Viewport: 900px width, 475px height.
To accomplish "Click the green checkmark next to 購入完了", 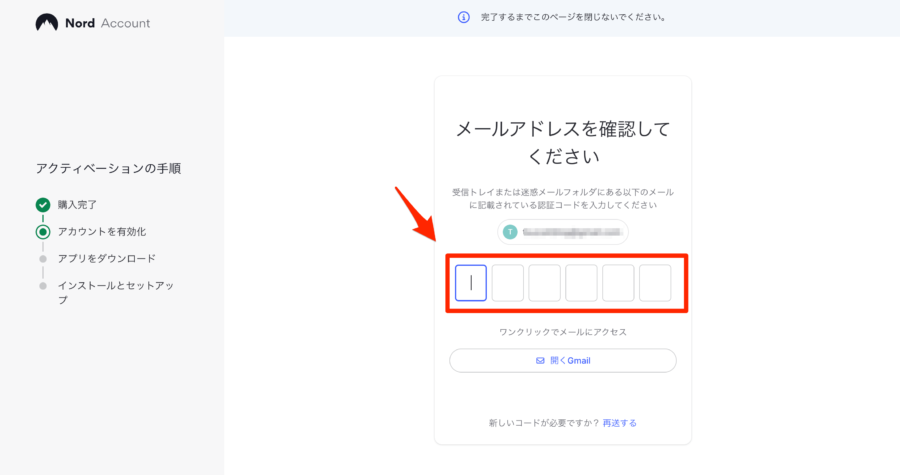I will [42, 205].
